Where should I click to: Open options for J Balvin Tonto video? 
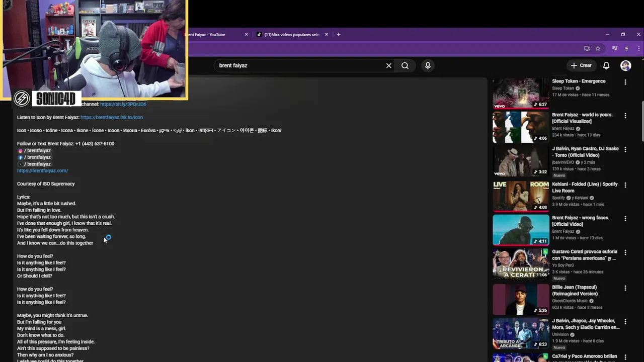(x=625, y=150)
